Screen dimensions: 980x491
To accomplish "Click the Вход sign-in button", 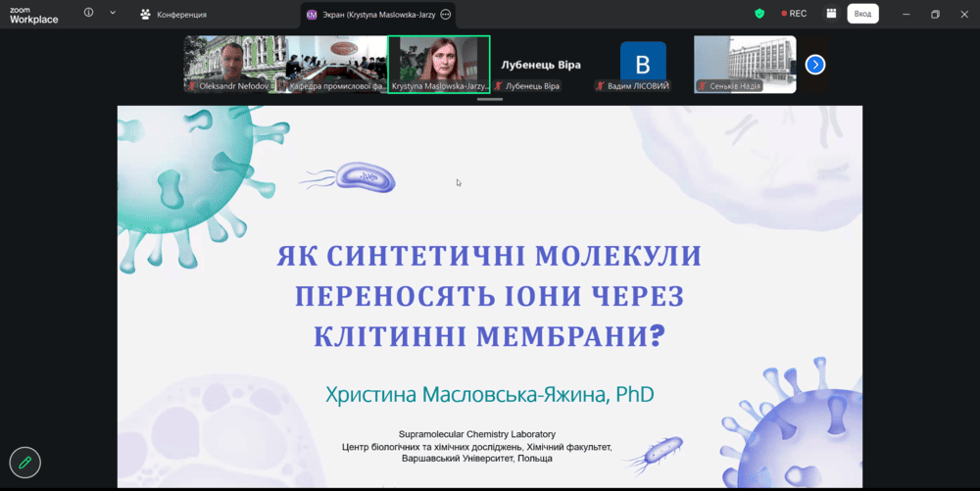I will pos(862,14).
